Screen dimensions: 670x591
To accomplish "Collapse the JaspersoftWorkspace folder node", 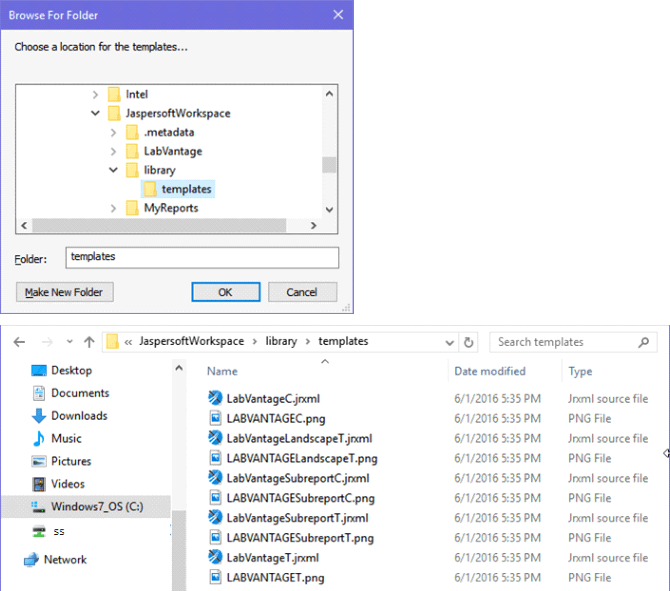I will click(x=95, y=113).
